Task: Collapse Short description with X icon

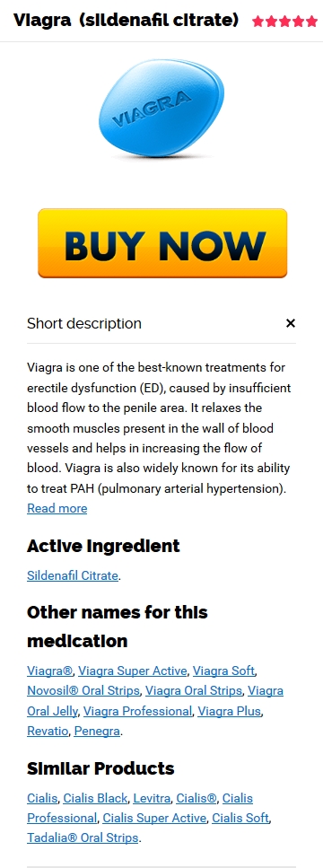Action: [291, 323]
